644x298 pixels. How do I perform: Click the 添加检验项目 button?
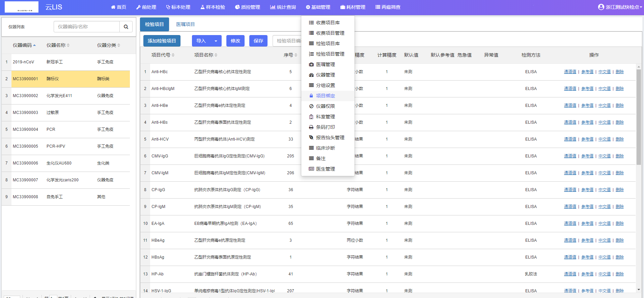[x=162, y=41]
